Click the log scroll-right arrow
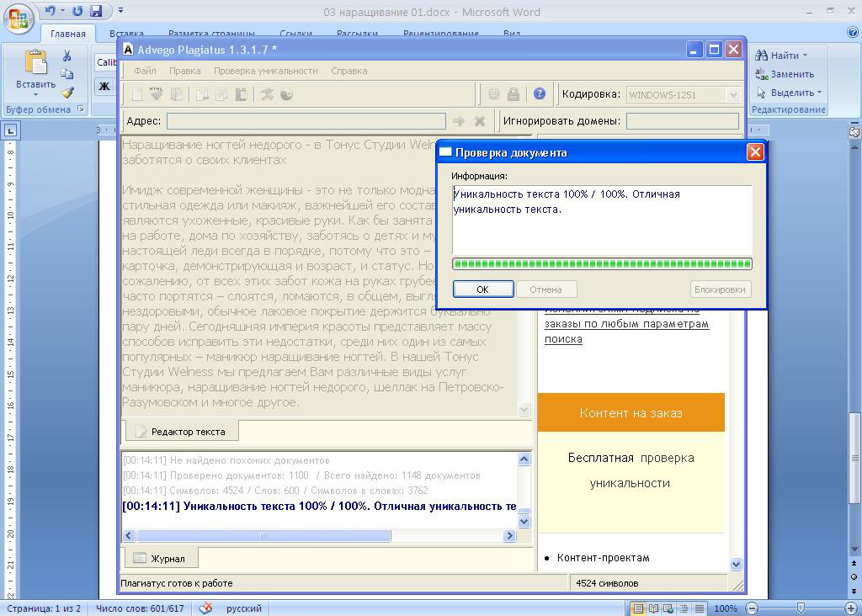The width and height of the screenshot is (862, 616). [x=509, y=536]
